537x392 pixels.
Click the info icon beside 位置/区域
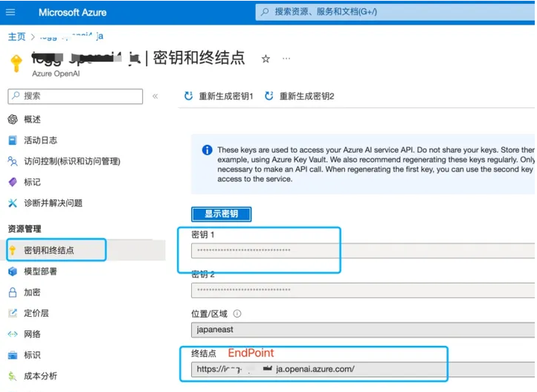237,314
